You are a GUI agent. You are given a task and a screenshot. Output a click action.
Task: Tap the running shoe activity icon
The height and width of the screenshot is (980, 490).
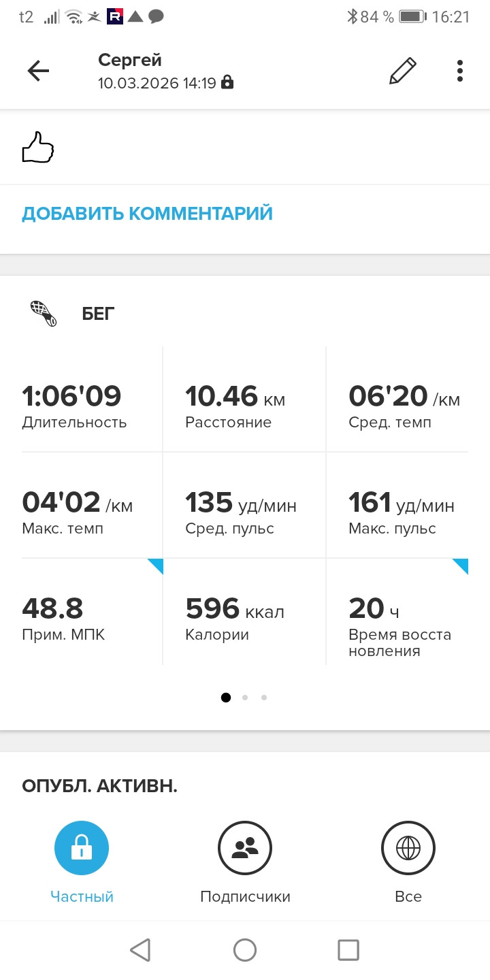click(x=44, y=314)
